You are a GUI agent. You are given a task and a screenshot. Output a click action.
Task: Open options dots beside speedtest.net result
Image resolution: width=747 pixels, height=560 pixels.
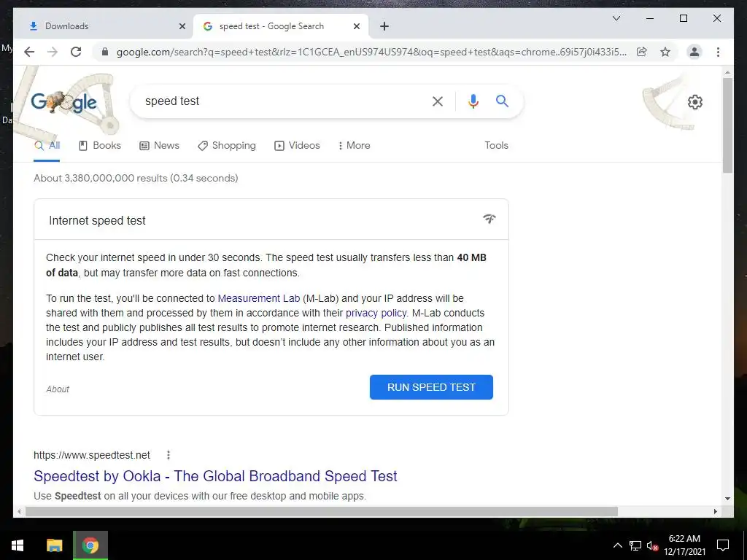click(x=169, y=455)
